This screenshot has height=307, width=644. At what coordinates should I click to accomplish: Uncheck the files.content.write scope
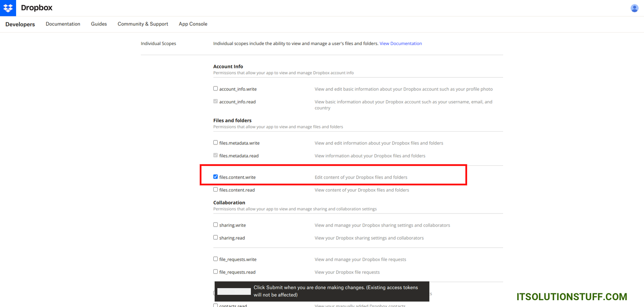[x=216, y=177]
